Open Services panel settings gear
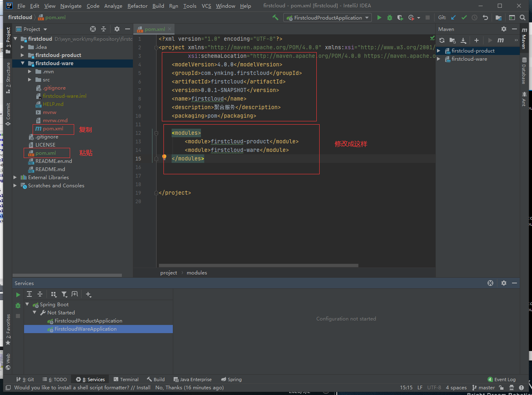The width and height of the screenshot is (532, 395). pos(504,283)
